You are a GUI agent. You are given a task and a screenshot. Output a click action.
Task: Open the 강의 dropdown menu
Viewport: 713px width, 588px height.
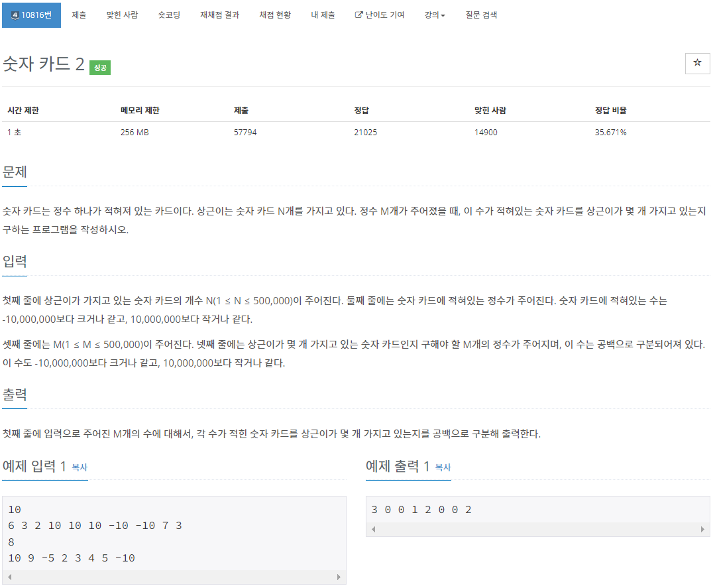click(435, 15)
